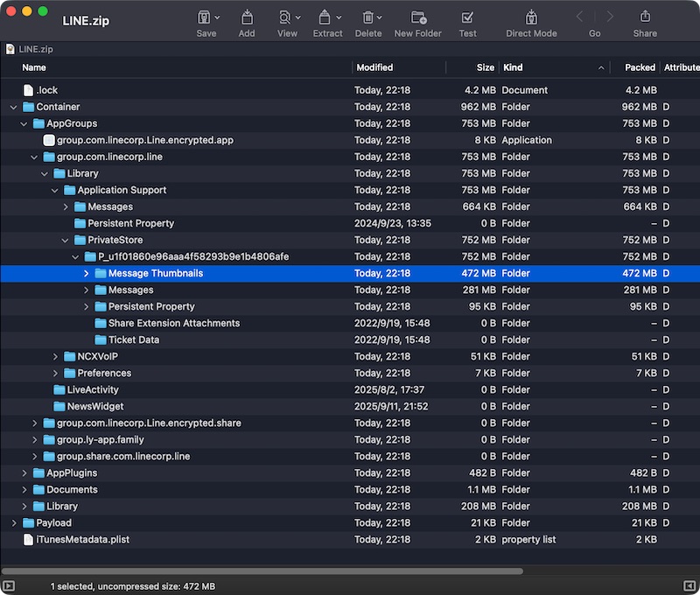Image resolution: width=700 pixels, height=595 pixels.
Task: Sort by the Packed column header
Action: coord(640,67)
